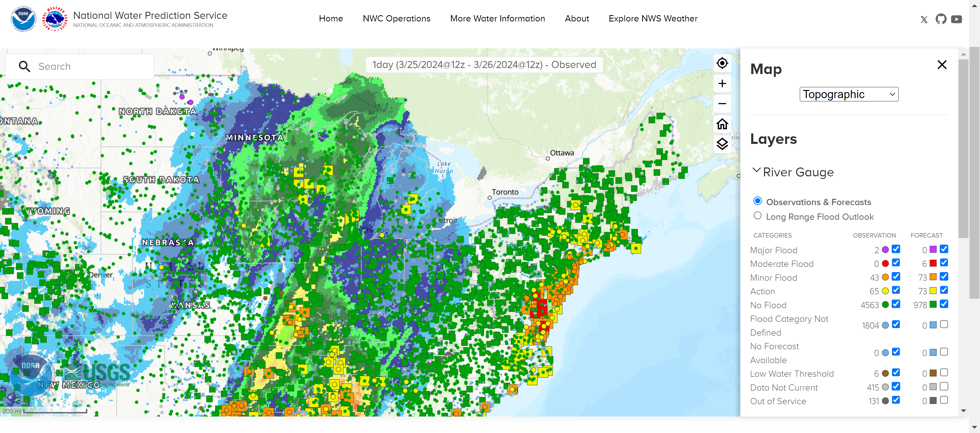Click the NOAA logo in header
980x433 pixels.
[23, 19]
